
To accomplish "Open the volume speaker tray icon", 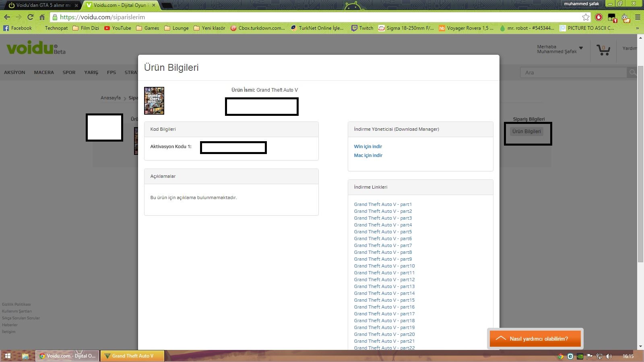I will click(609, 356).
